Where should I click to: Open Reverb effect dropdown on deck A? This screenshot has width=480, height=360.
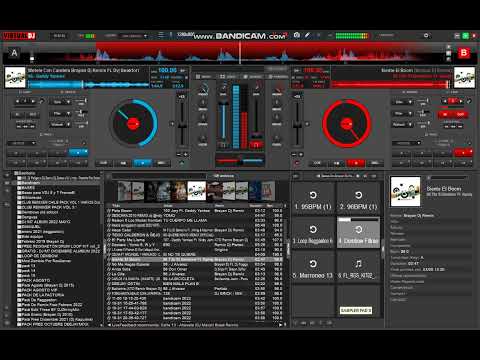(x=60, y=124)
